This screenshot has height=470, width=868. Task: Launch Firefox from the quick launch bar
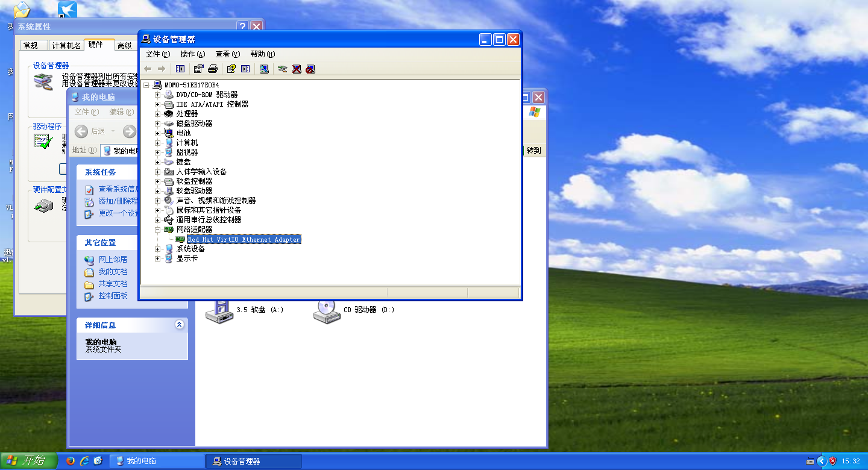[71, 461]
